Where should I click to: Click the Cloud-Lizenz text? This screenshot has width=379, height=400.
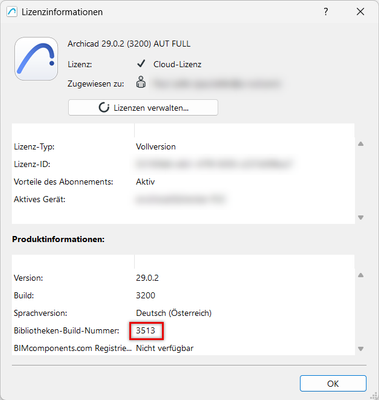point(177,64)
